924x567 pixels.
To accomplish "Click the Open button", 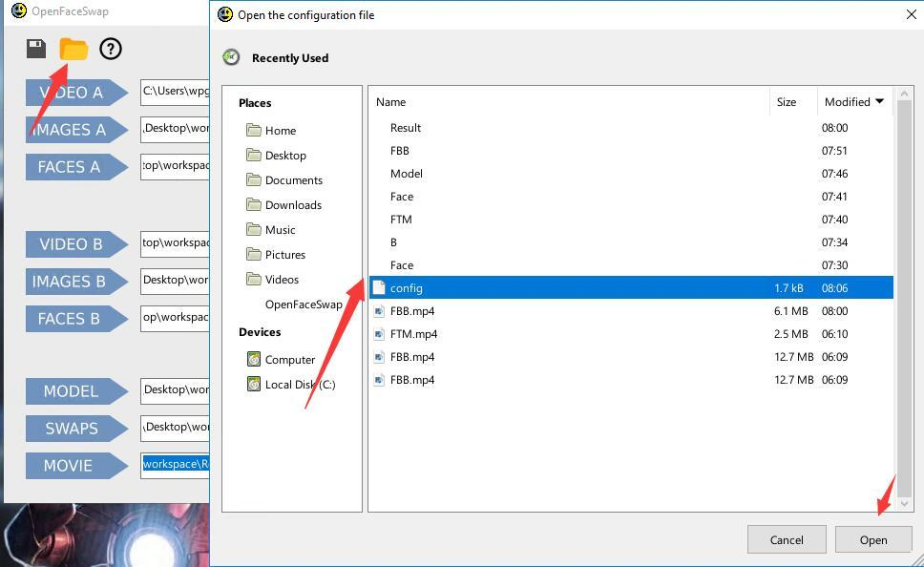I will (x=873, y=540).
